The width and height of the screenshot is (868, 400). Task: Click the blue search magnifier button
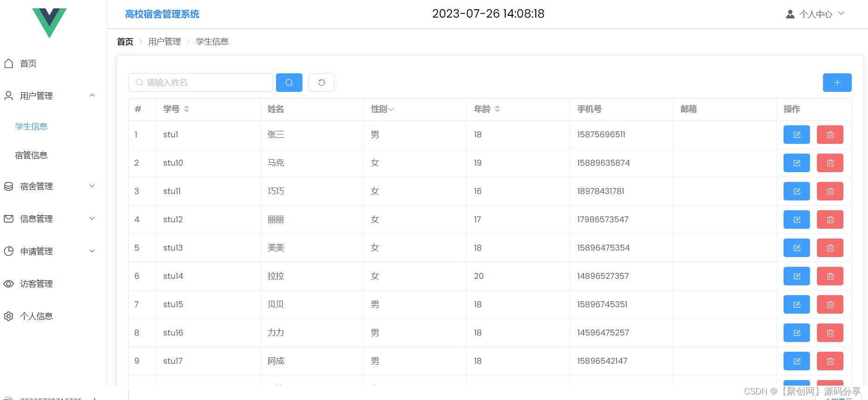point(289,83)
